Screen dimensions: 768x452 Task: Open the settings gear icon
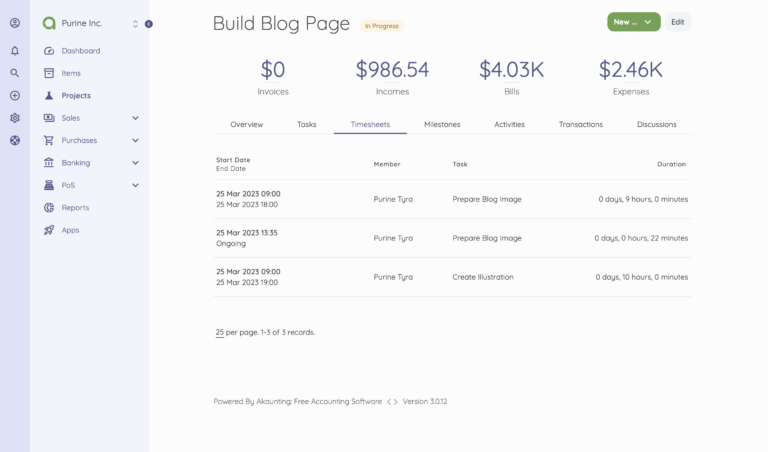(15, 118)
